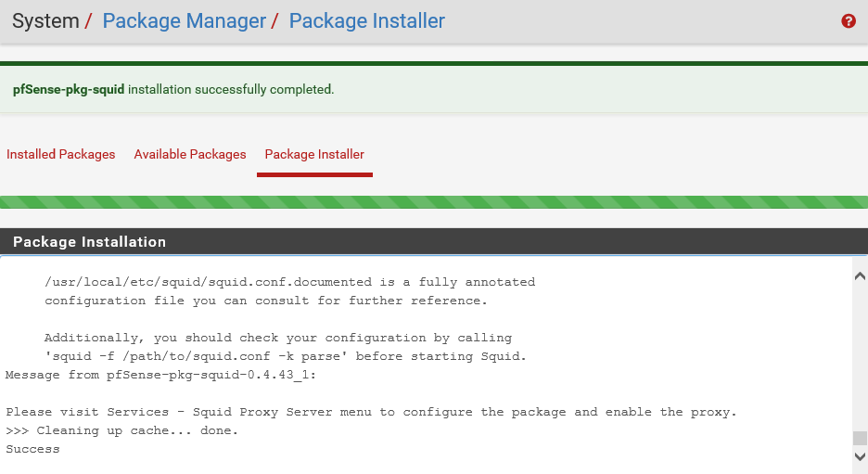The height and width of the screenshot is (474, 868).
Task: Select the System breadcrumb text
Action: [46, 21]
